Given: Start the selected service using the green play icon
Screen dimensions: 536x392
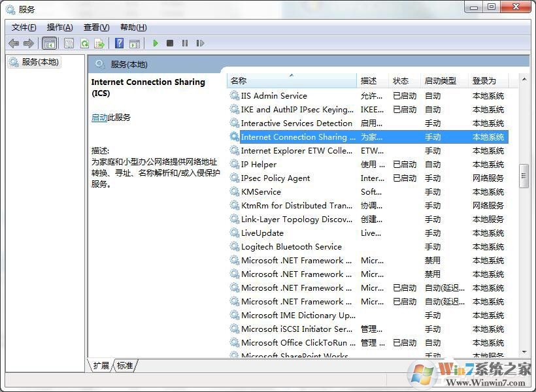Looking at the screenshot, I should point(155,43).
